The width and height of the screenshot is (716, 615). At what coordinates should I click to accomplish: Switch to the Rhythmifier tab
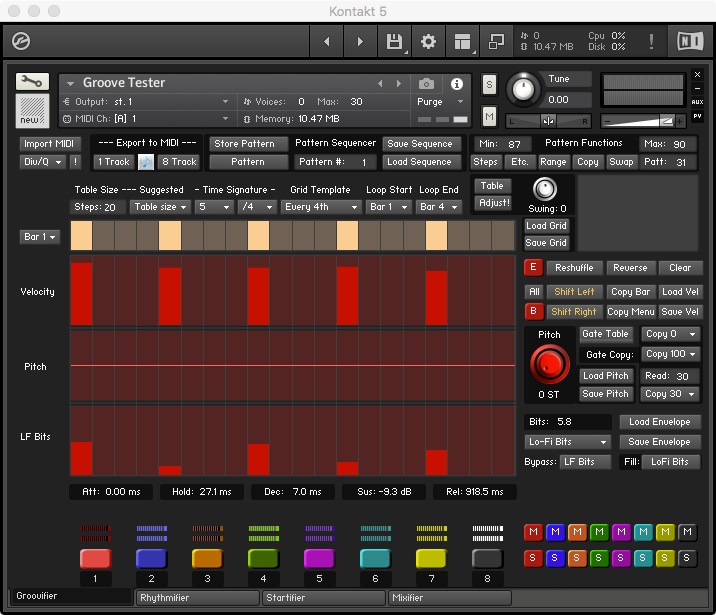point(197,598)
